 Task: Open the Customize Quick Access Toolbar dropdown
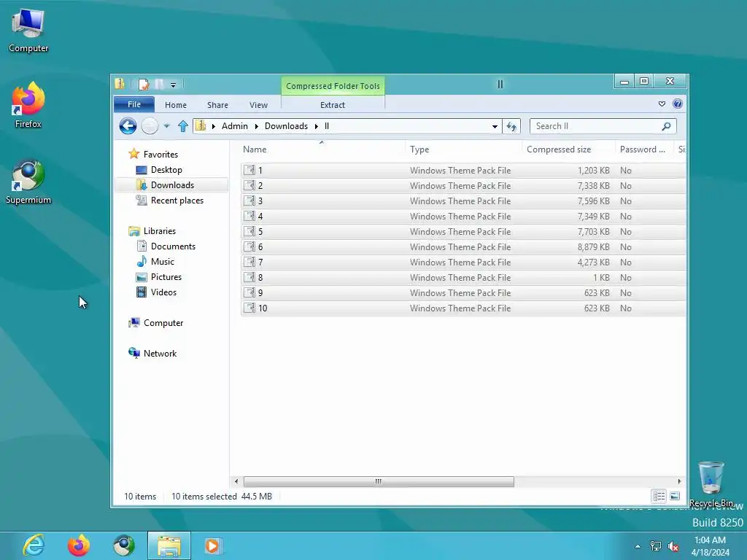tap(173, 85)
